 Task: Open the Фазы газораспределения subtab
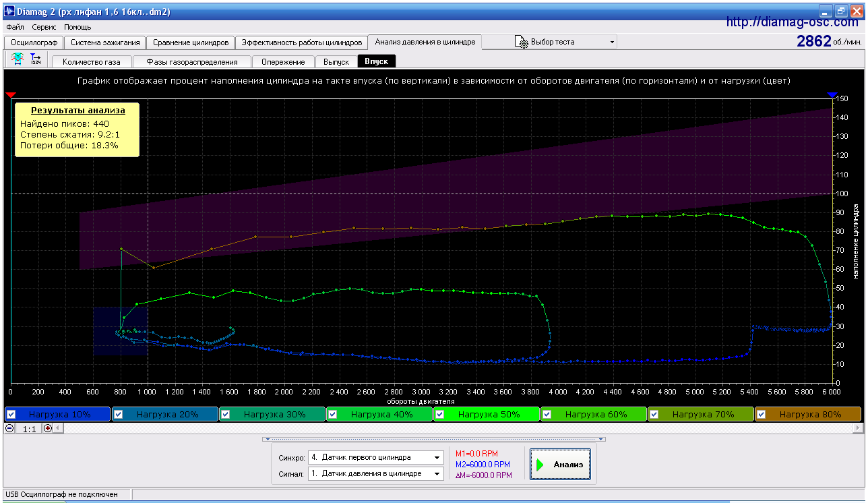191,61
